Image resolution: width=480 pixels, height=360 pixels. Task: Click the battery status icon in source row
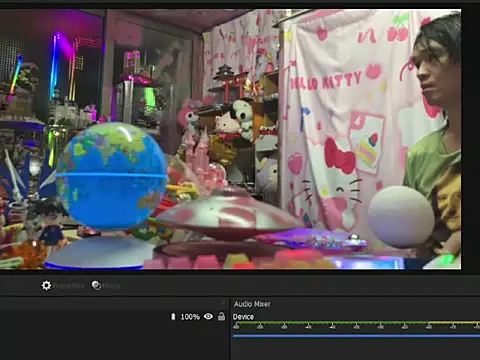click(173, 316)
